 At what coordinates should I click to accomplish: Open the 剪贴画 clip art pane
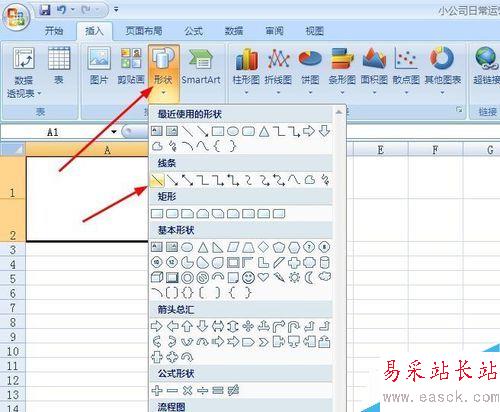point(131,66)
